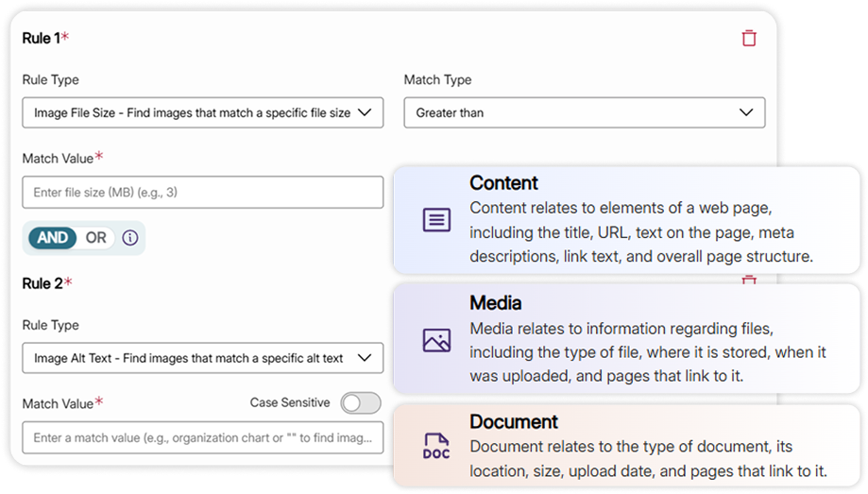Click the Document DOC icon
This screenshot has height=494, width=868.
435,446
